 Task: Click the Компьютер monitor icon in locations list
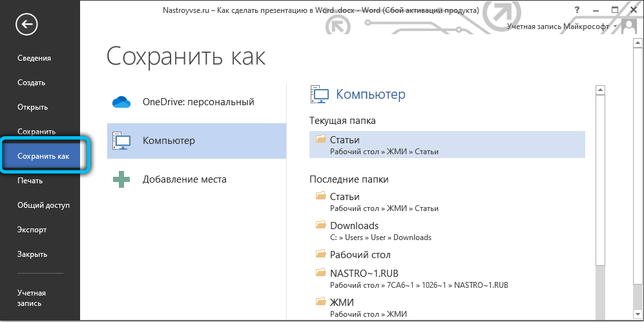[x=121, y=140]
